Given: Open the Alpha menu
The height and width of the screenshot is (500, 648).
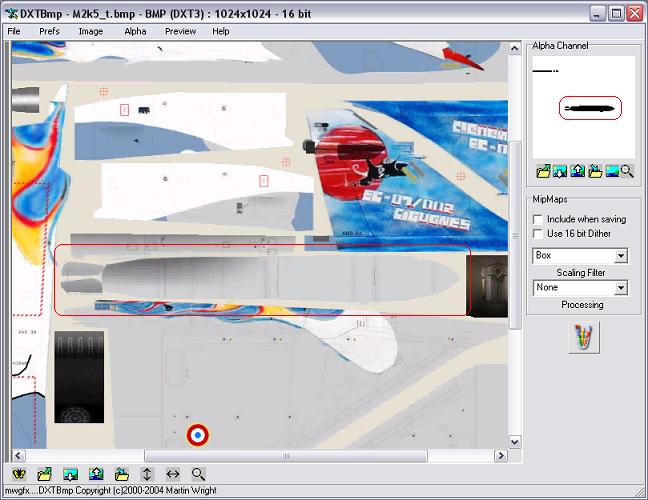Looking at the screenshot, I should pos(135,31).
